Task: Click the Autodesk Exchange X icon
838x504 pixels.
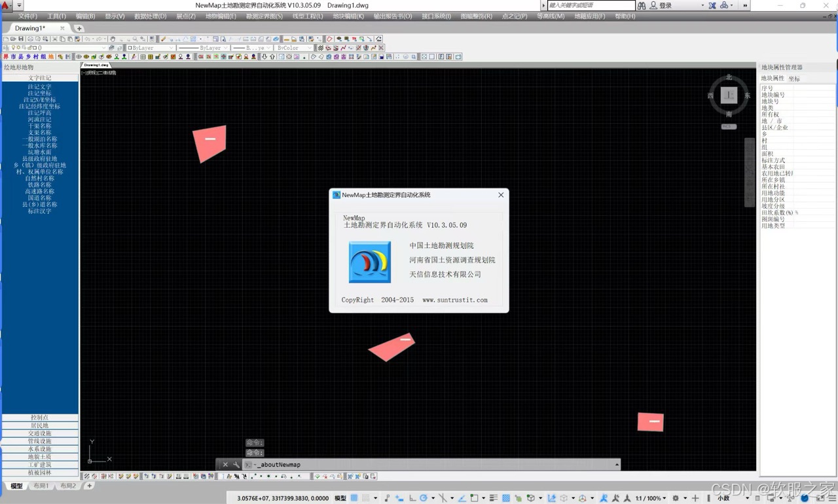Action: click(712, 5)
